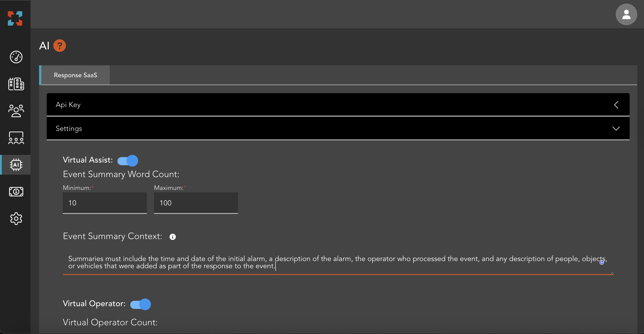Click inside the Minimum word count field
The width and height of the screenshot is (644, 334).
tap(104, 203)
